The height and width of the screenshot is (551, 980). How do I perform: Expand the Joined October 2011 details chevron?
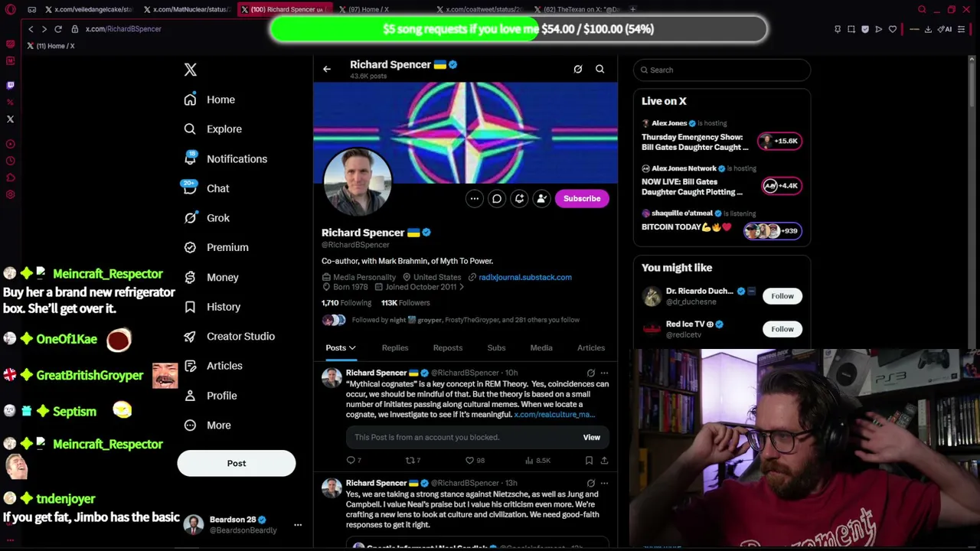coord(462,287)
